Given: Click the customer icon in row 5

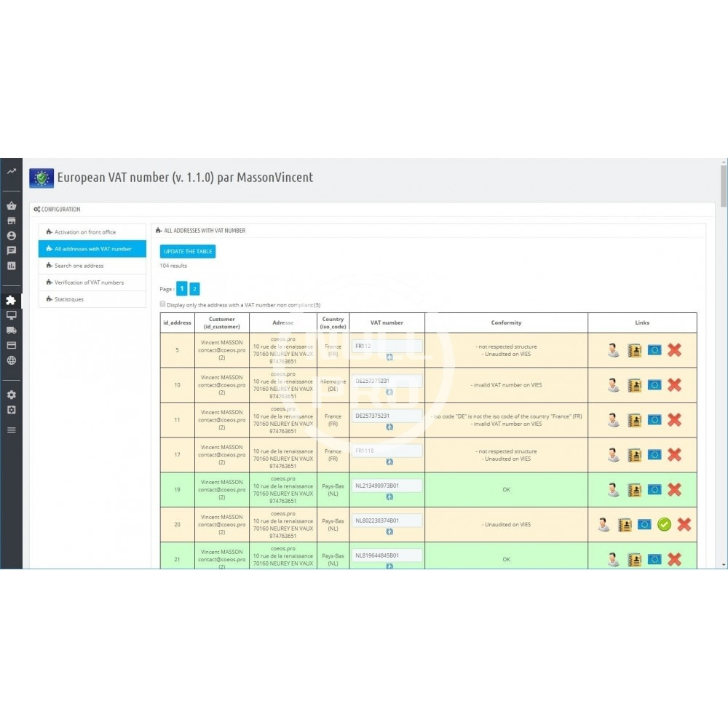Looking at the screenshot, I should (x=614, y=350).
